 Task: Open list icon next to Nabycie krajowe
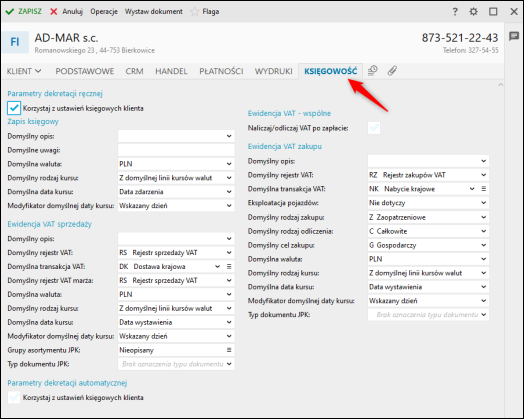484,189
